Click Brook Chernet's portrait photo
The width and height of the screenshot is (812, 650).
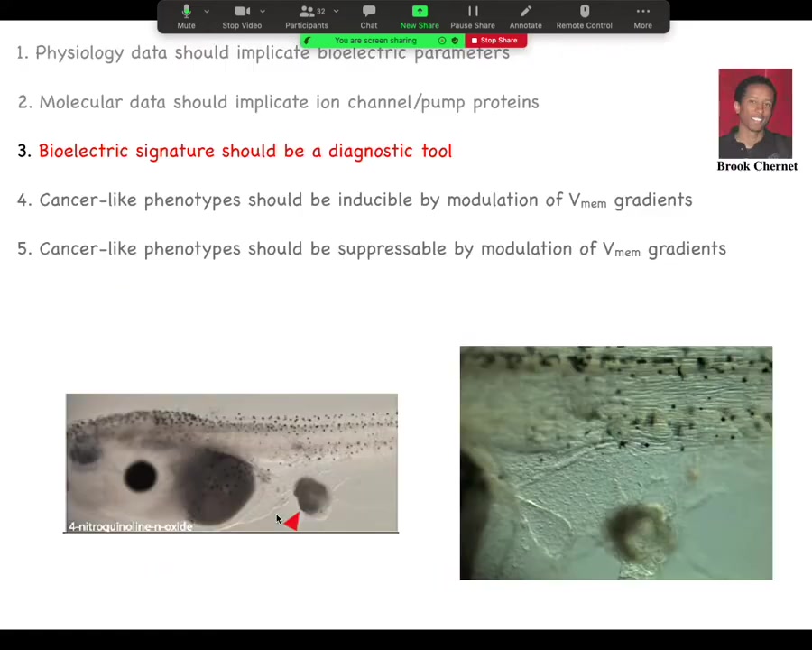755,113
